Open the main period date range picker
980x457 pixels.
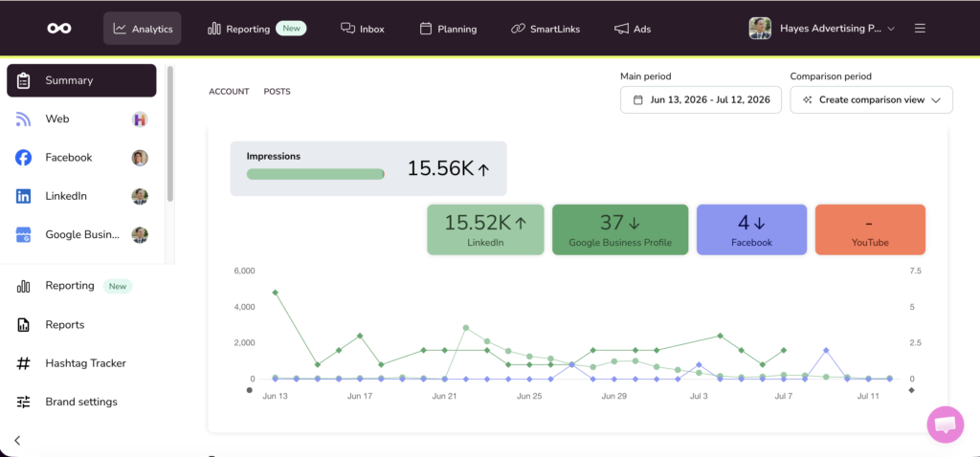[x=701, y=99]
